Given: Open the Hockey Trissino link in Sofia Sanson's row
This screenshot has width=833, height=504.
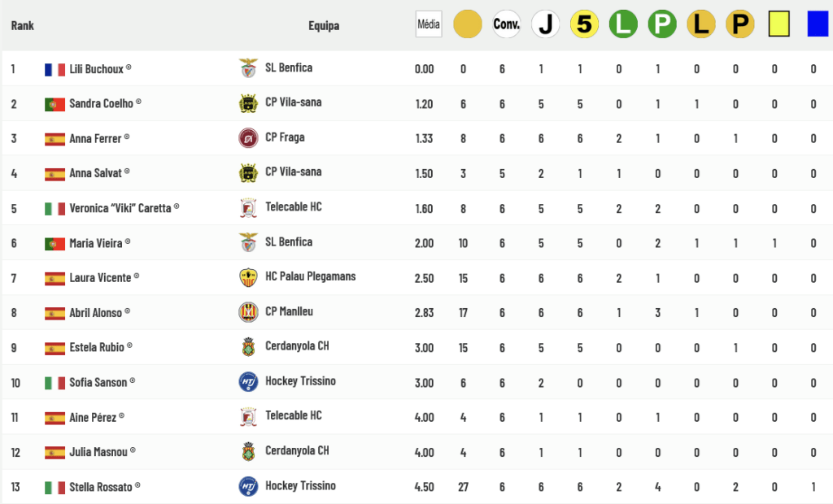Looking at the screenshot, I should (300, 381).
